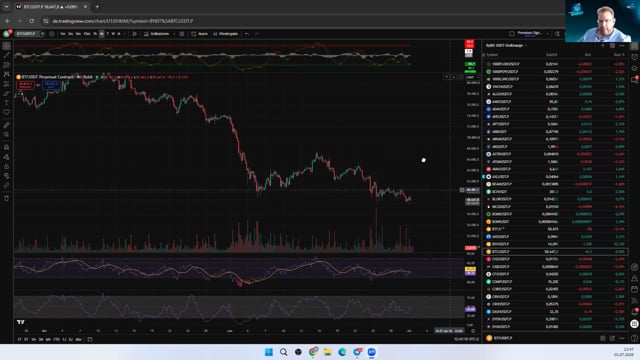Select the brush drawing tool
This screenshot has height=360, width=640.
7,93
